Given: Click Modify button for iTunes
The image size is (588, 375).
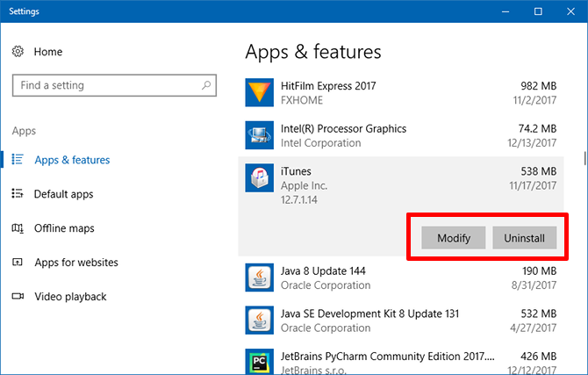Looking at the screenshot, I should [x=454, y=238].
